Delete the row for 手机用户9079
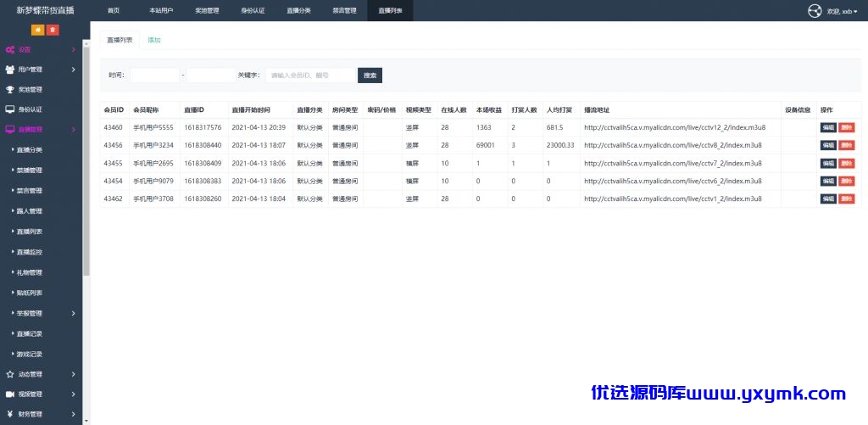Image resolution: width=868 pixels, height=425 pixels. pos(847,182)
